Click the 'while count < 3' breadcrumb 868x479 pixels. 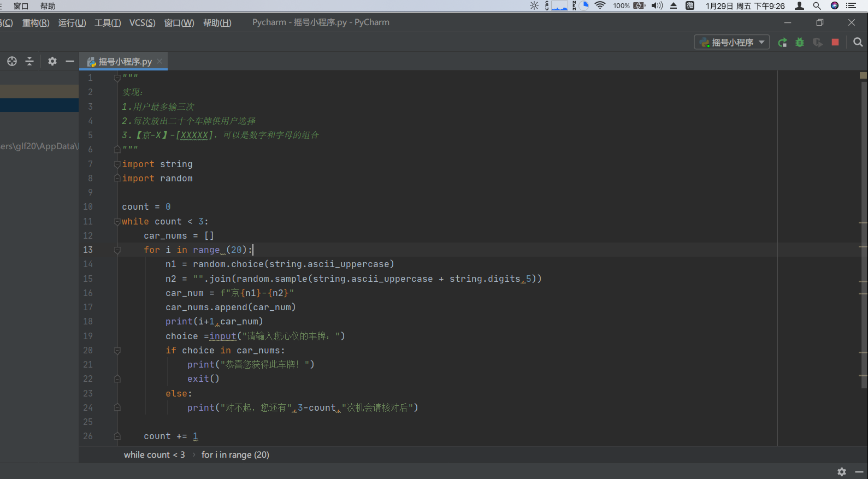coord(154,454)
